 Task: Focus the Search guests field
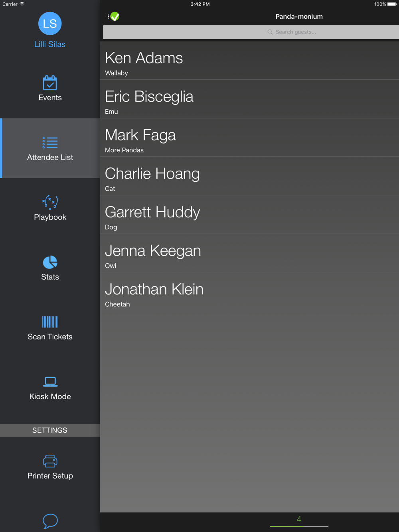click(251, 32)
